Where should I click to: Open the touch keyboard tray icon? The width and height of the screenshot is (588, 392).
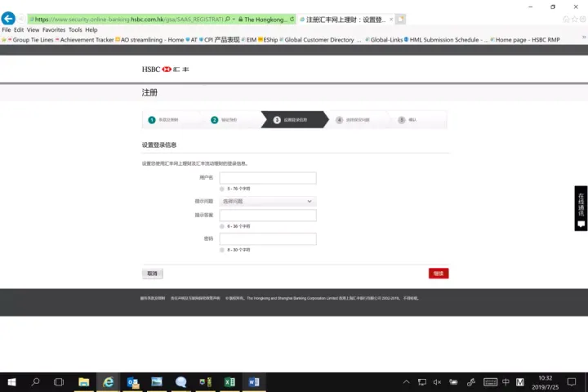point(490,382)
